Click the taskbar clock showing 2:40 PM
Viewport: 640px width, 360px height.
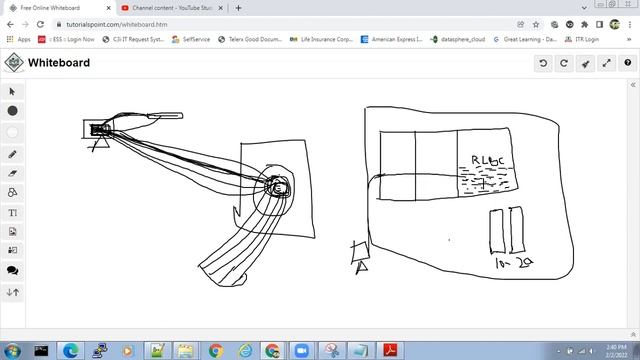coord(616,351)
